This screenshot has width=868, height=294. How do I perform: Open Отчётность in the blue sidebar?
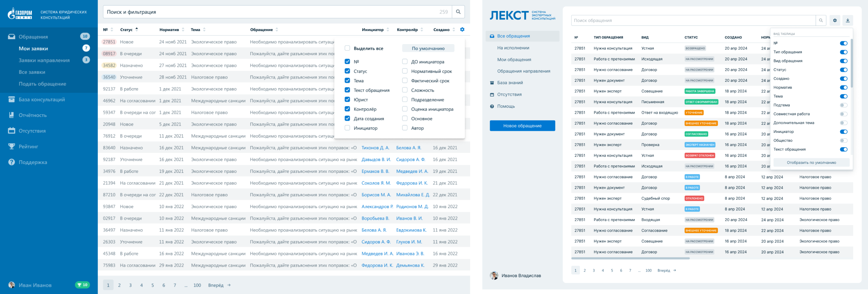pos(32,115)
